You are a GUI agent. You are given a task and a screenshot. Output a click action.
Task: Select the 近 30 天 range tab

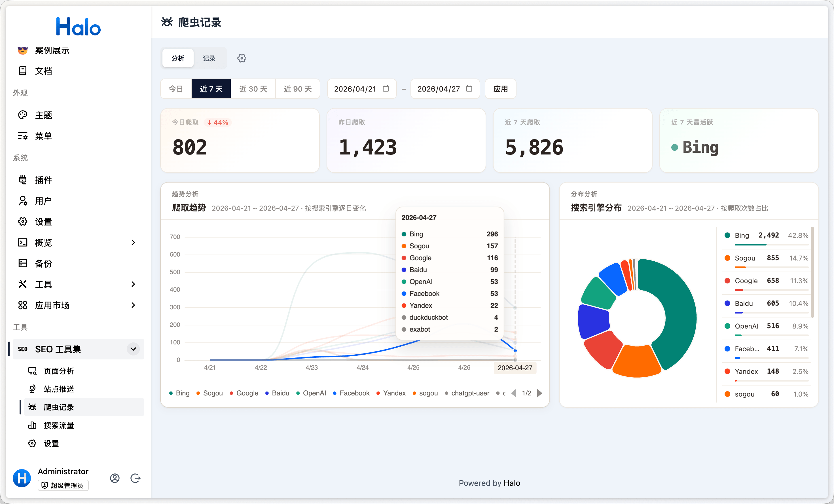[253, 89]
